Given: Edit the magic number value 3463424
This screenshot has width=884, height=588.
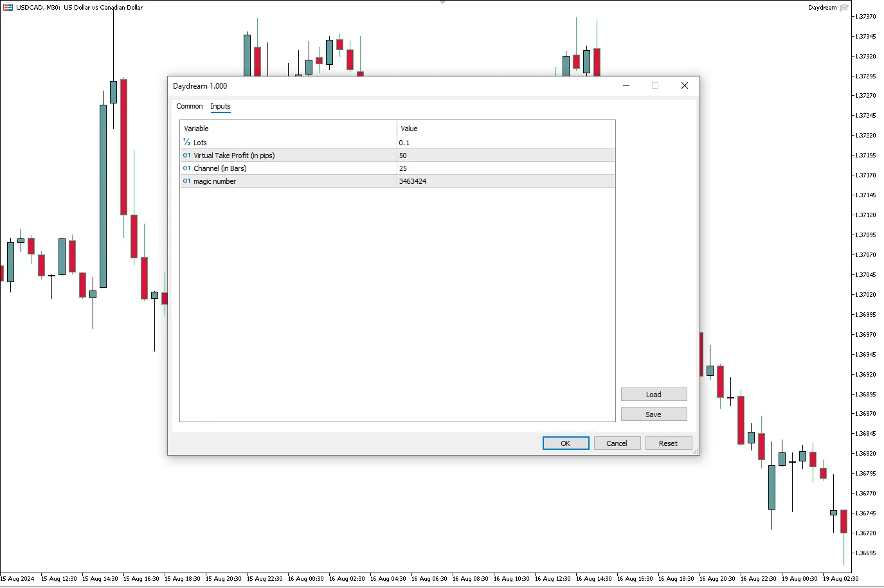Looking at the screenshot, I should pos(506,181).
